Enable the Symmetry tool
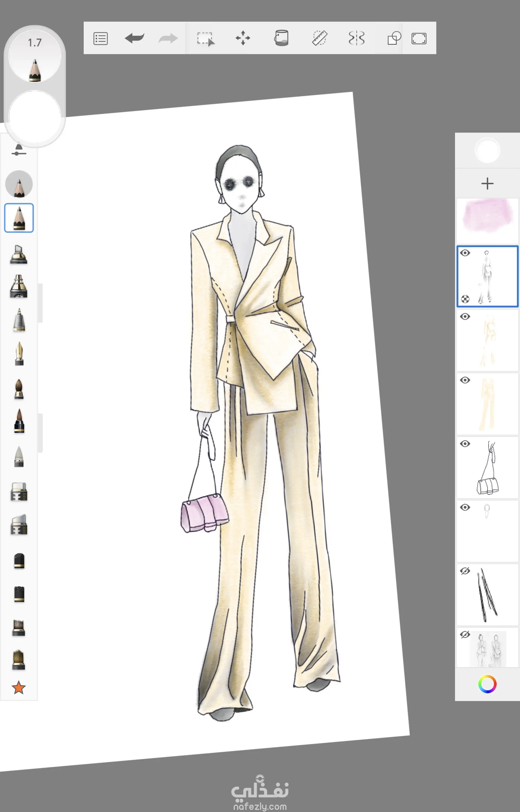 [356, 38]
